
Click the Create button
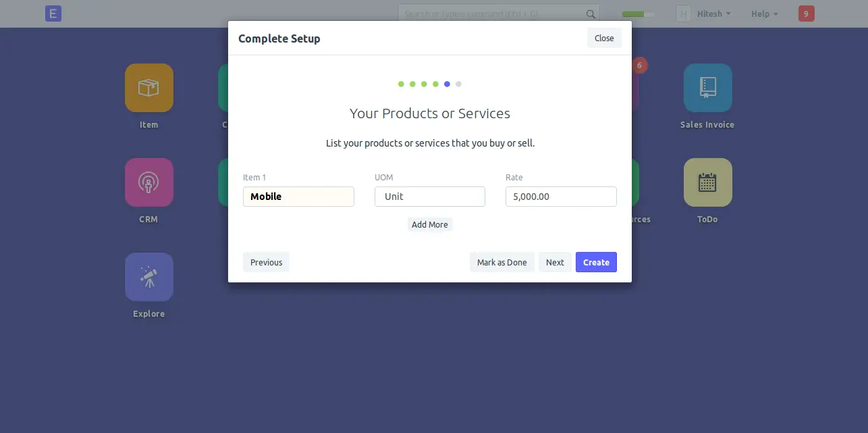point(596,262)
